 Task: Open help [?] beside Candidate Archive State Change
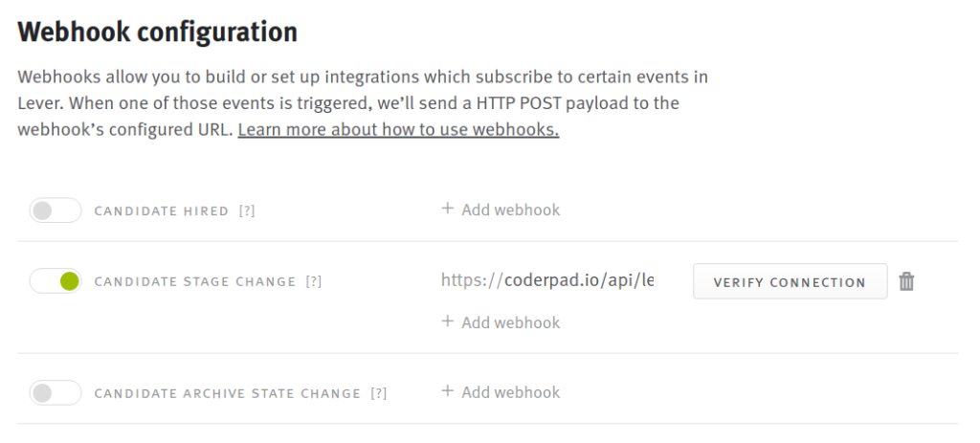pyautogui.click(x=379, y=393)
